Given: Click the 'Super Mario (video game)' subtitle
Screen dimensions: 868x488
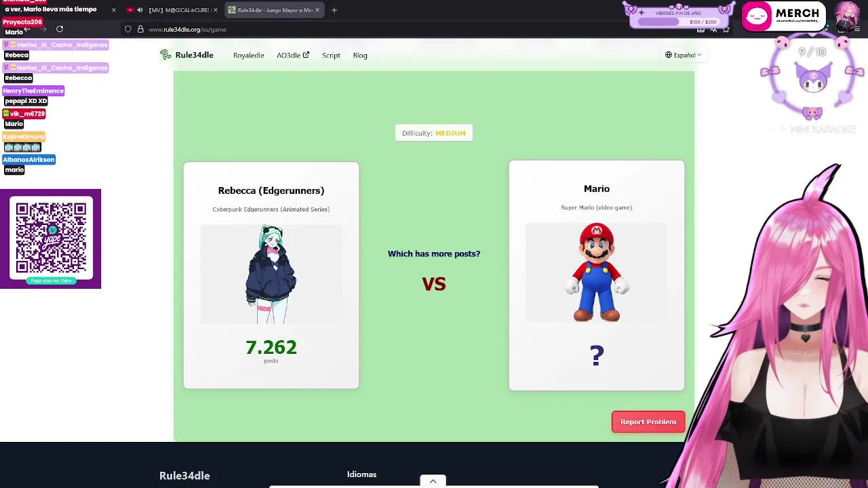Looking at the screenshot, I should (597, 207).
